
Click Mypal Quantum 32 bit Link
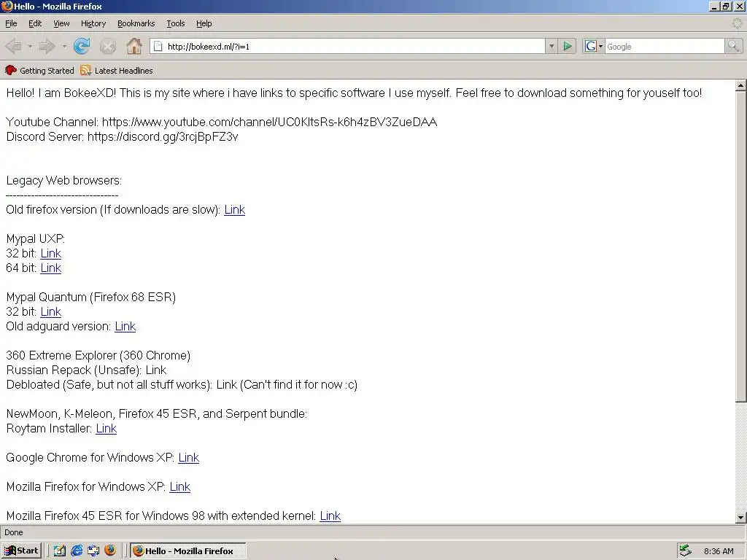click(50, 311)
